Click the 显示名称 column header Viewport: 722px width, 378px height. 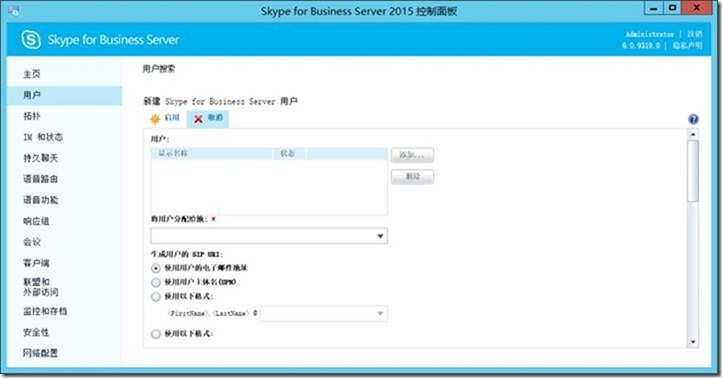click(x=211, y=153)
